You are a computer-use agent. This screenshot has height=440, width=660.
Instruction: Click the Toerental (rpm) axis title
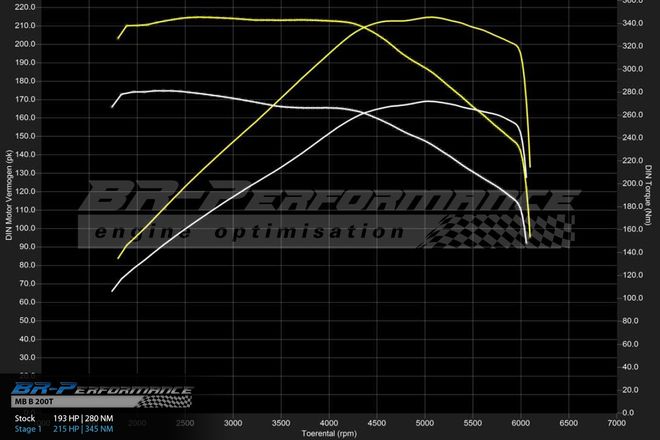(x=330, y=434)
